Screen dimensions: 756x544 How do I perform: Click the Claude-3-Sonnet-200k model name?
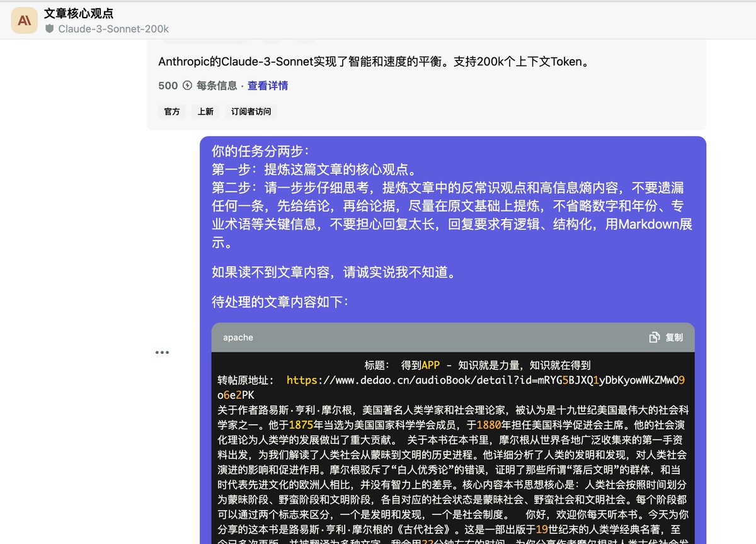(113, 29)
